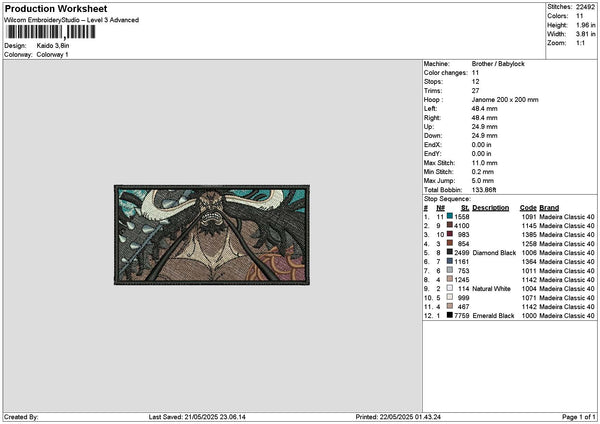Select the design name 'Kaido 3,8in'

tap(53, 46)
